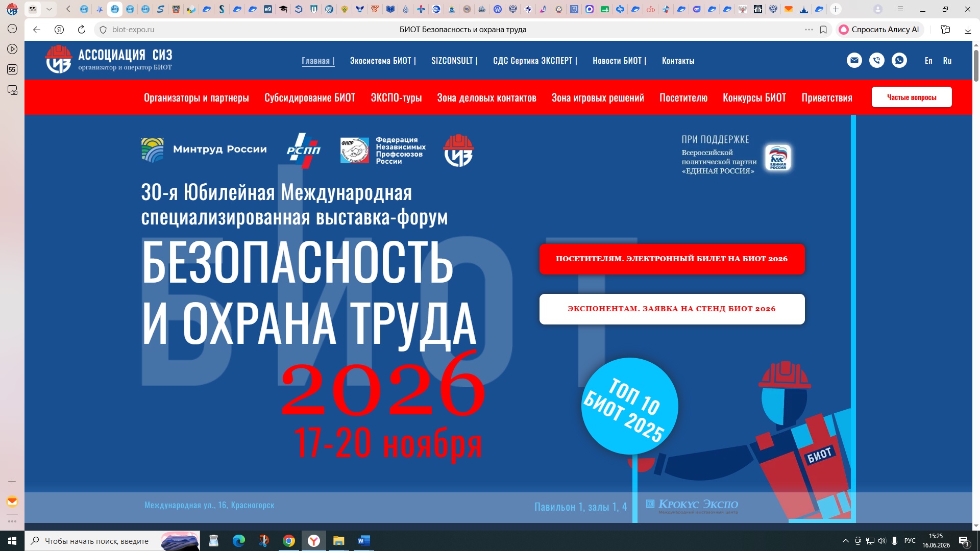This screenshot has height=551, width=980.
Task: Click the page vertical scrollbar
Action: click(x=976, y=66)
